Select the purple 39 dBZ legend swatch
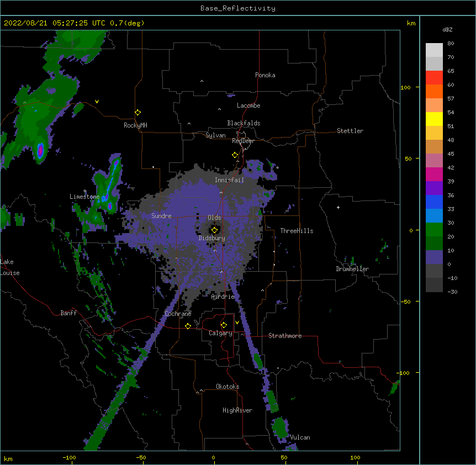The width and height of the screenshot is (476, 465). (x=434, y=188)
